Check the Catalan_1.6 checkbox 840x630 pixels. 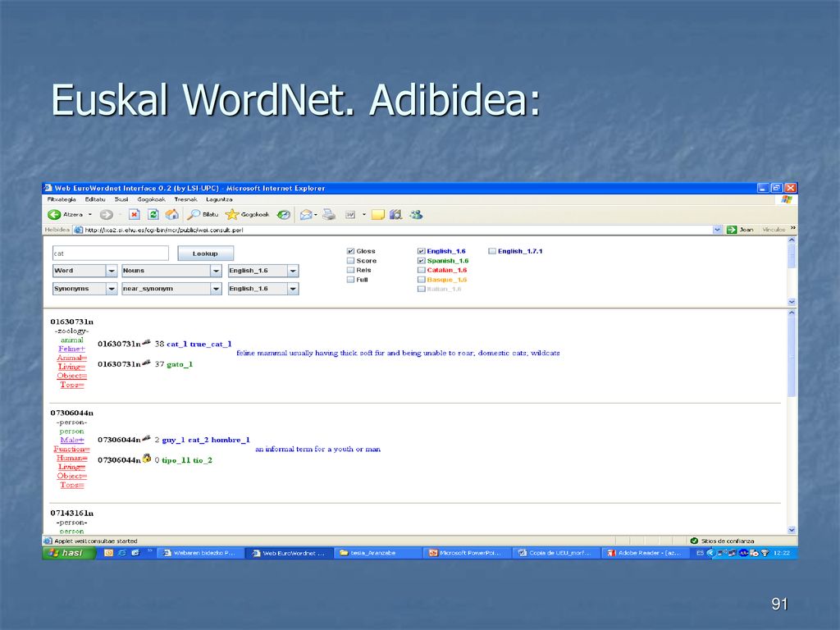coord(421,270)
